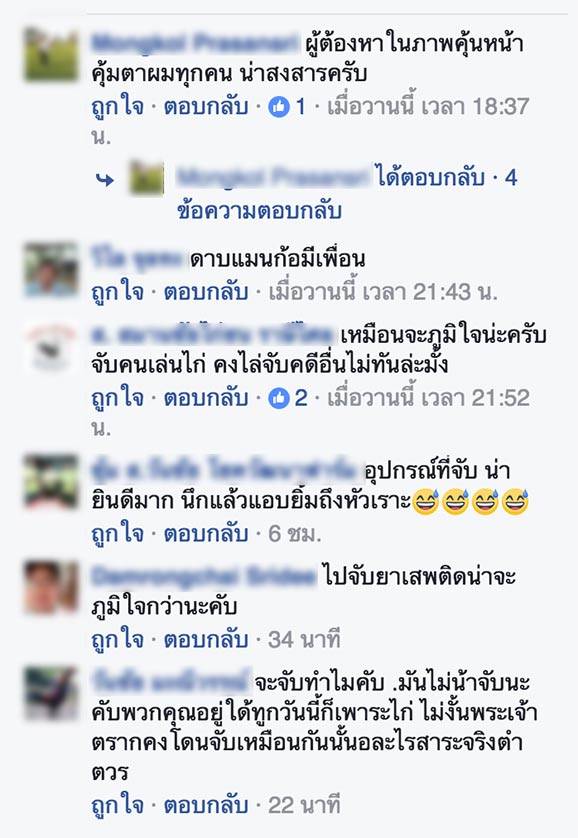578x838 pixels.
Task: Click the 'เมื่อวานนี้ เวลา 21:43 น.' timestamp
Action: coord(382,293)
